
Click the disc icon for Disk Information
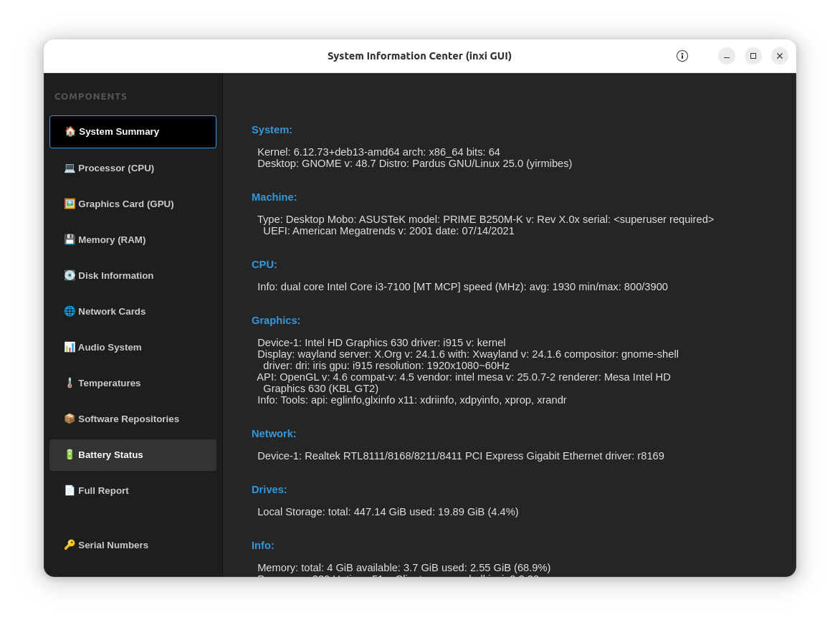click(x=70, y=275)
